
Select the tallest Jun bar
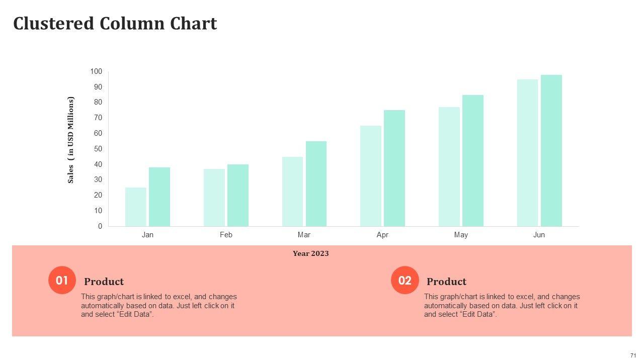[551, 151]
